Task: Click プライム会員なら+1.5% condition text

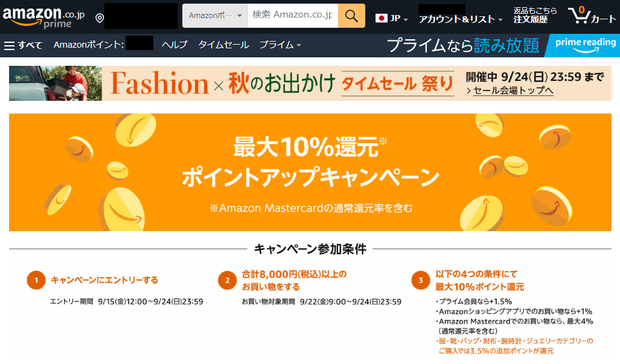Action: (474, 302)
